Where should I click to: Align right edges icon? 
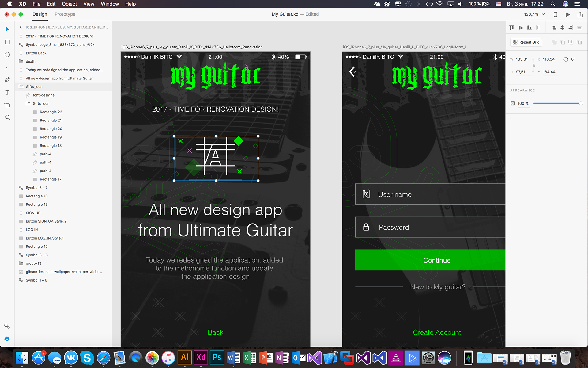click(x=571, y=28)
